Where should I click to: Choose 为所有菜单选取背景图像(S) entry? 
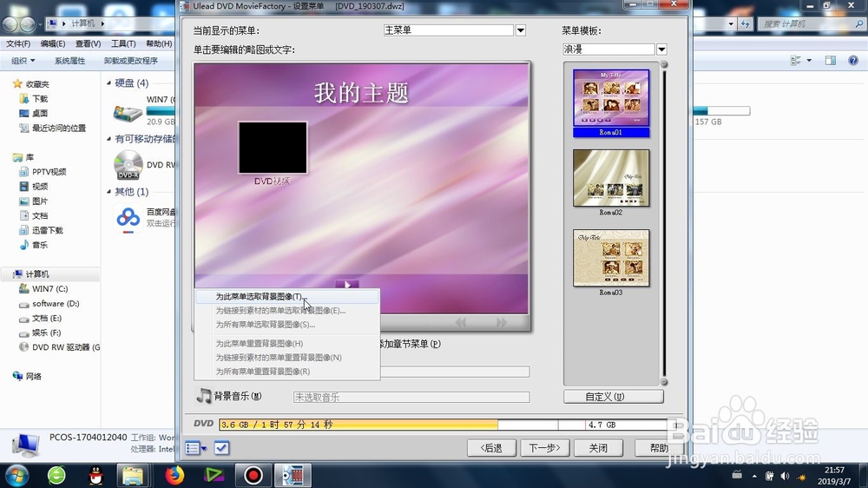[286, 324]
